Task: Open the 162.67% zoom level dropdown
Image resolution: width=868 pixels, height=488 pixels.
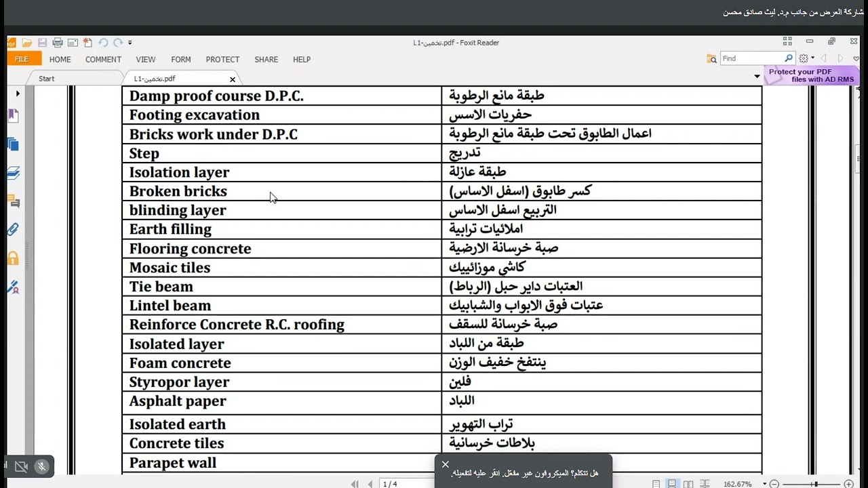Action: click(765, 484)
